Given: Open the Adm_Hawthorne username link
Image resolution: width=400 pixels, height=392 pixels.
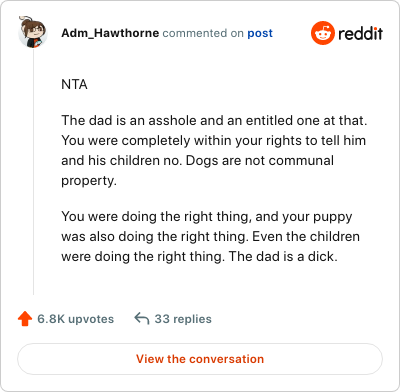Looking at the screenshot, I should coord(110,33).
